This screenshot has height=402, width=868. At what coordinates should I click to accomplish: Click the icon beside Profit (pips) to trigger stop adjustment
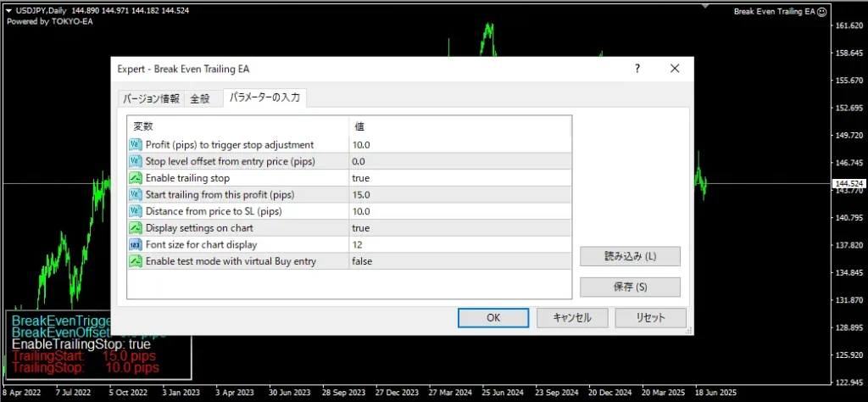[136, 145]
